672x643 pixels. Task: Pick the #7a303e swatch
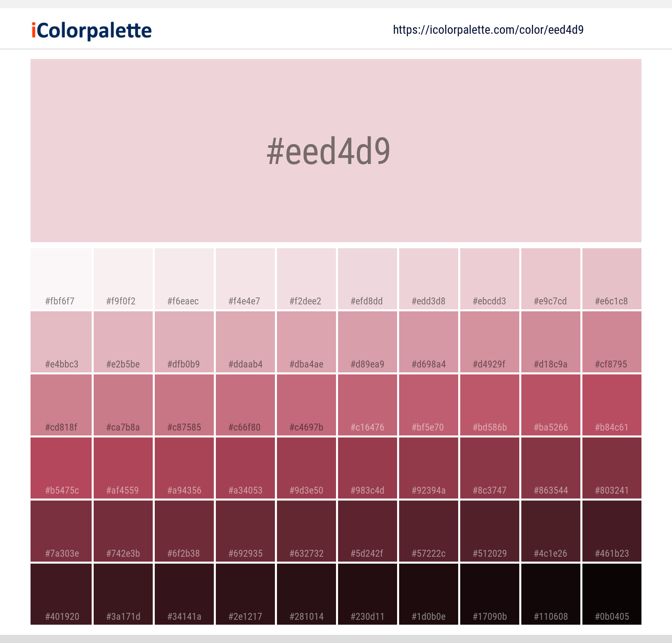61,531
